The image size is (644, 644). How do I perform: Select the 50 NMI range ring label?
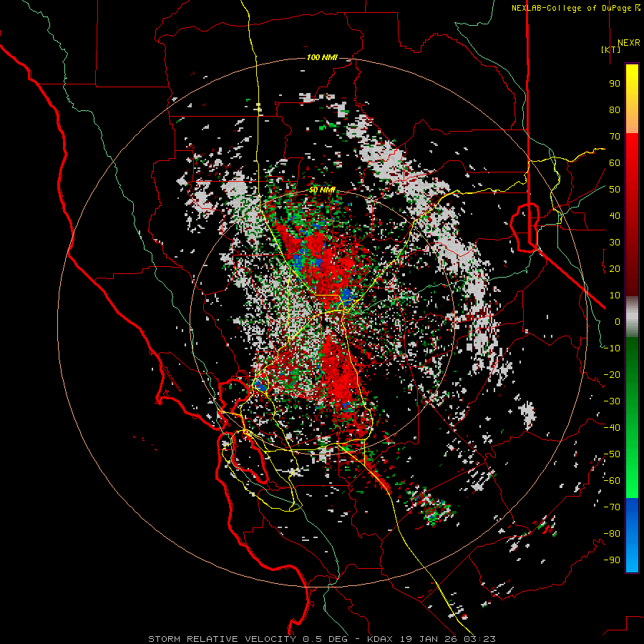[322, 190]
